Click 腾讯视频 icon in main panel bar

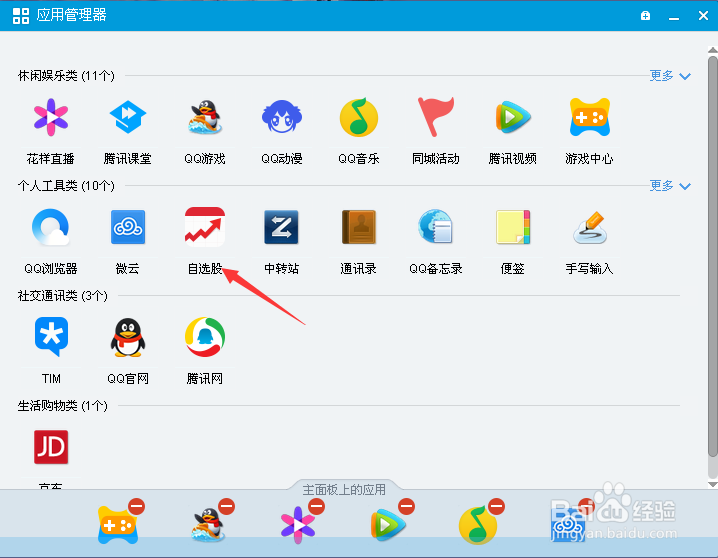pos(388,525)
